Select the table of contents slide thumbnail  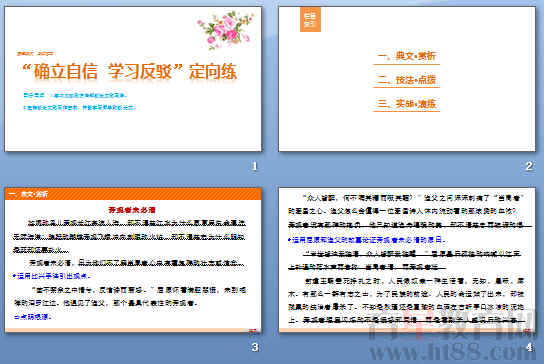coord(407,79)
